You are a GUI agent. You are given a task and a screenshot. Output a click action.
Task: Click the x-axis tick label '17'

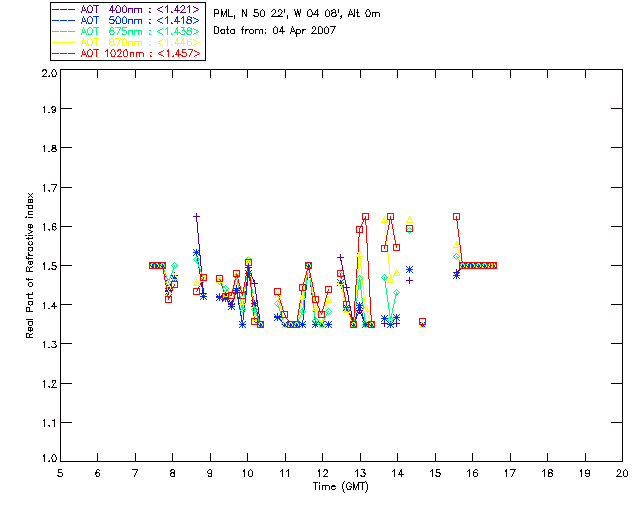pyautogui.click(x=510, y=473)
